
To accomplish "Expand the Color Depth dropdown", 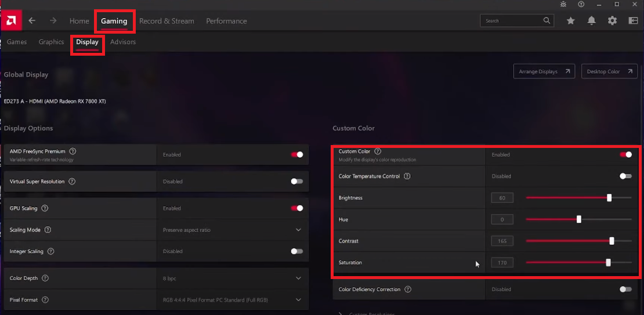I will [x=298, y=278].
